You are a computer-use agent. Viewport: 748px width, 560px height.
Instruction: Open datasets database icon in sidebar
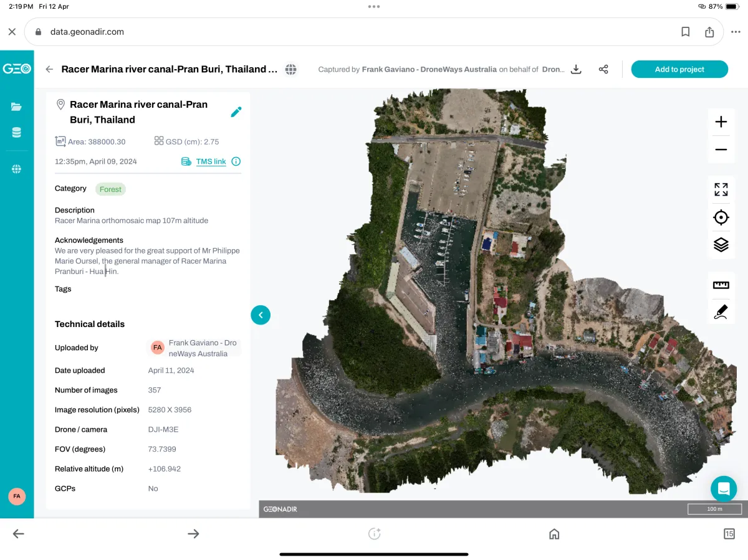point(17,133)
